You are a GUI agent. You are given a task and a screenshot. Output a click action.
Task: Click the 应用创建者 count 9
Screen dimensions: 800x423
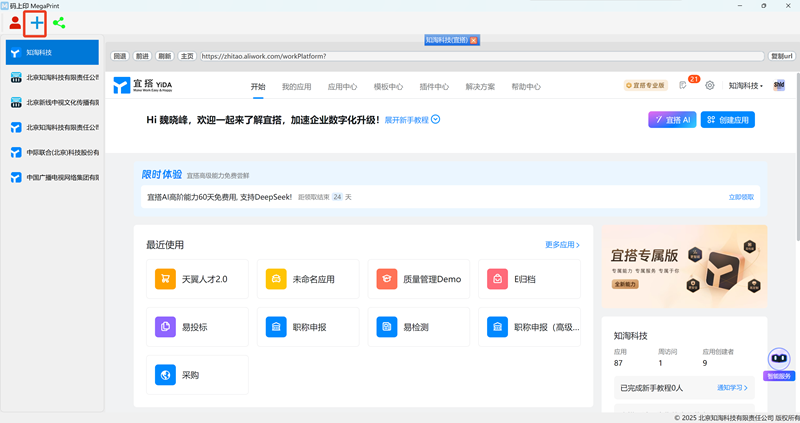[x=705, y=363]
